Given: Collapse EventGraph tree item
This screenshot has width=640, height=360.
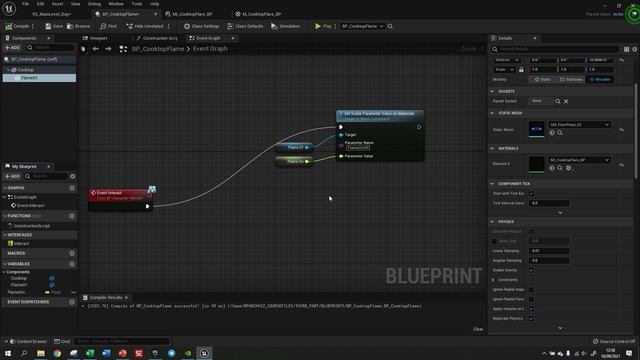Looking at the screenshot, I should click(x=5, y=197).
